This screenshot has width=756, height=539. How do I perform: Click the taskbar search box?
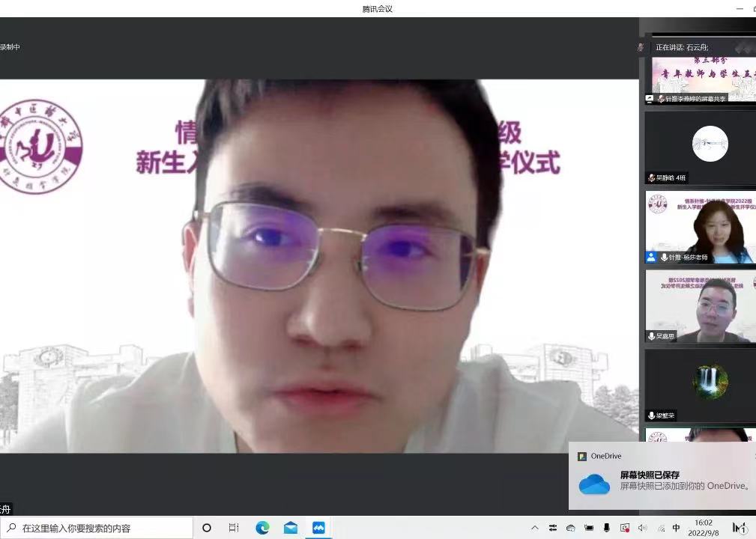pyautogui.click(x=97, y=528)
